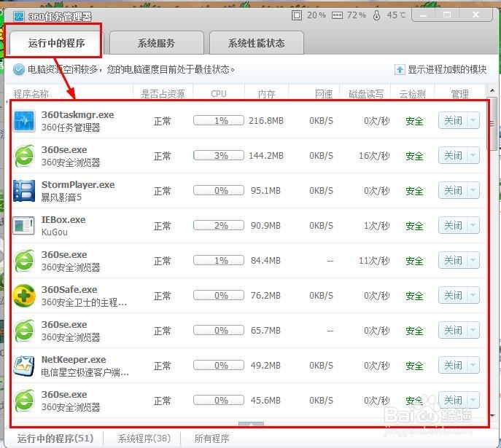The width and height of the screenshot is (501, 448).
Task: Sort by 程序名称 column header
Action: pos(31,94)
